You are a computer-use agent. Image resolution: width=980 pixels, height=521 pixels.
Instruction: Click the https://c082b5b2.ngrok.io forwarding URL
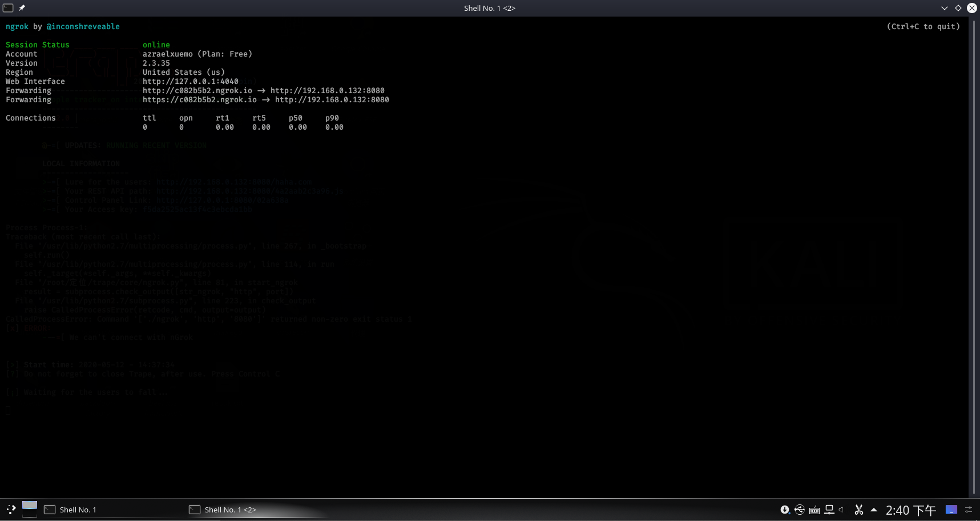(x=200, y=100)
